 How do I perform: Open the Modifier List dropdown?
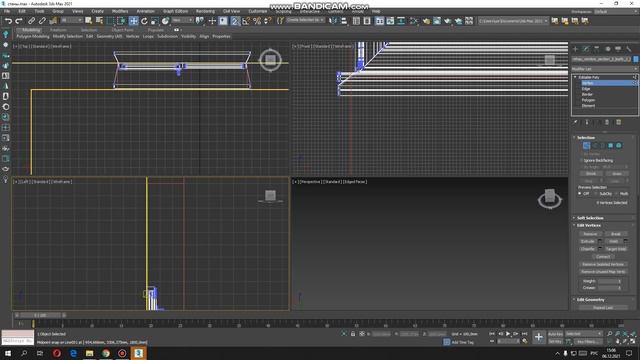coord(604,69)
